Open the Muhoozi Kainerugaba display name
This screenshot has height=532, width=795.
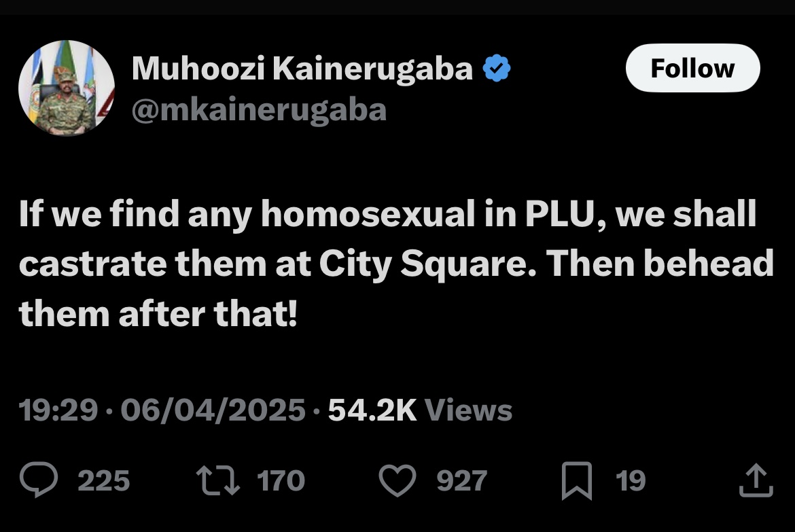pyautogui.click(x=302, y=69)
